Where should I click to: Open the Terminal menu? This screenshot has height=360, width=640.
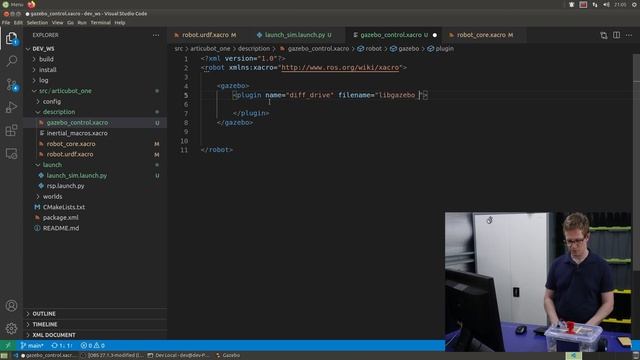100,23
